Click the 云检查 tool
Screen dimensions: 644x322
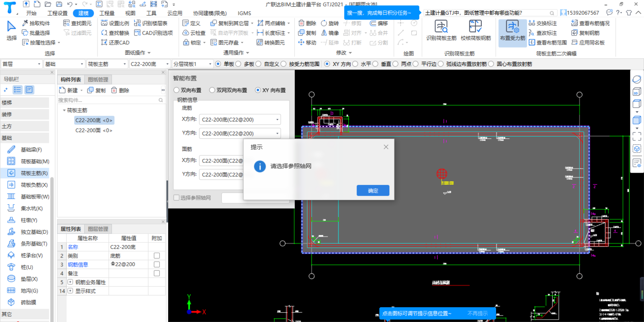click(x=194, y=33)
